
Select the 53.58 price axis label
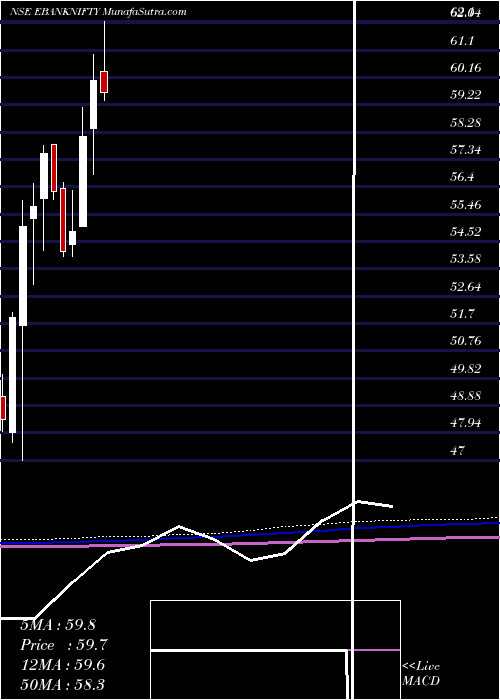[466, 259]
